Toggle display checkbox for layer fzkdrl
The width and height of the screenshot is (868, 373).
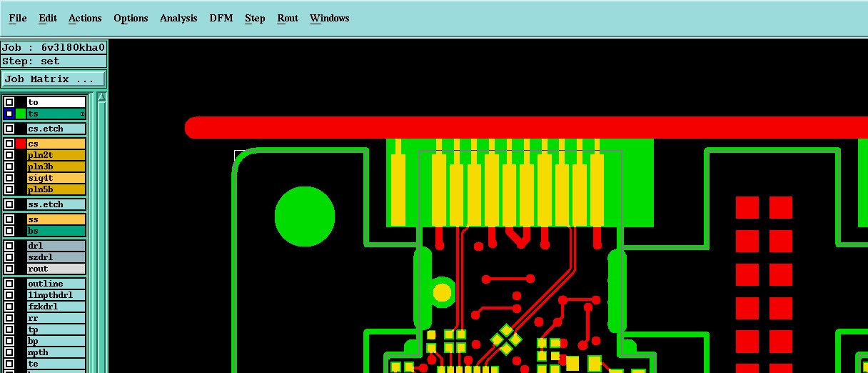[x=9, y=307]
